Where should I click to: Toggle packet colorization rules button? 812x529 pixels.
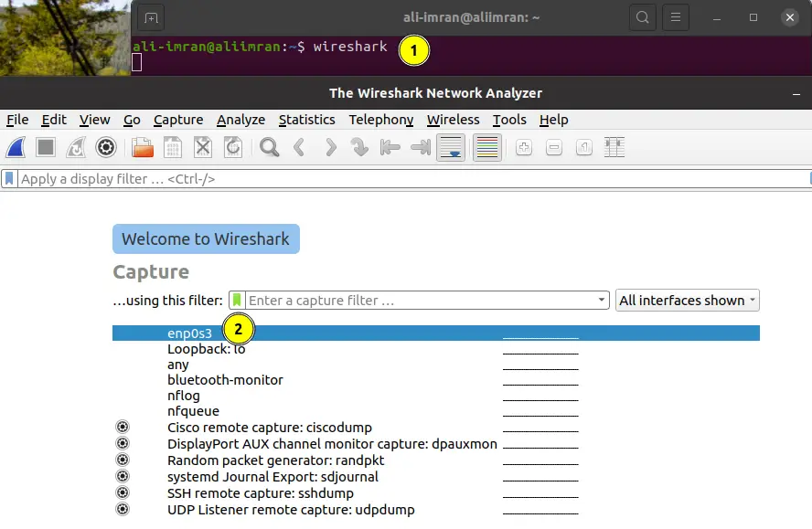pos(486,147)
